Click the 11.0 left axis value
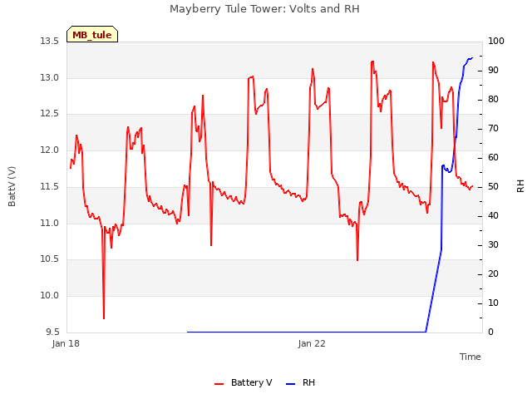The height and width of the screenshot is (399, 532). (x=50, y=223)
